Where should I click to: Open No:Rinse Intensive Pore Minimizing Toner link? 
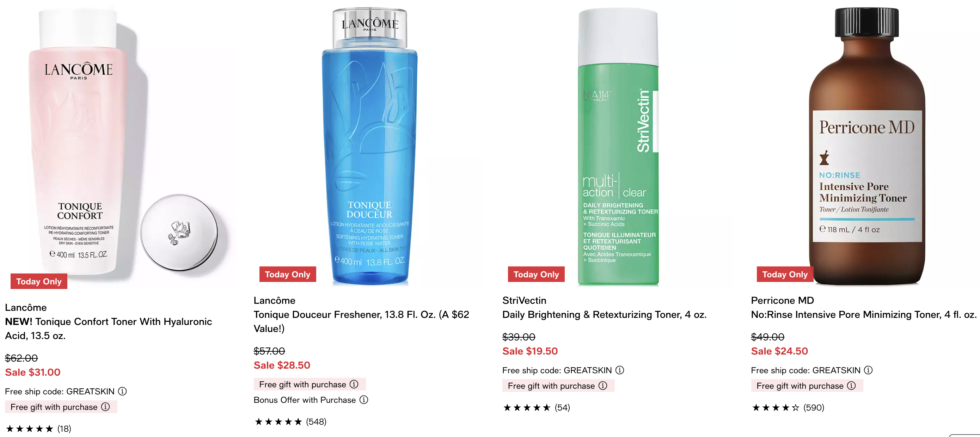click(864, 314)
